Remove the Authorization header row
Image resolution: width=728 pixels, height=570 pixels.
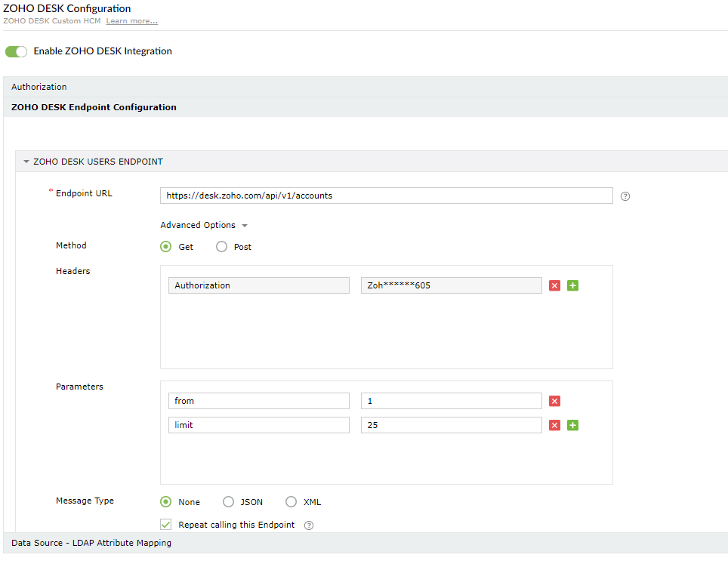[554, 285]
